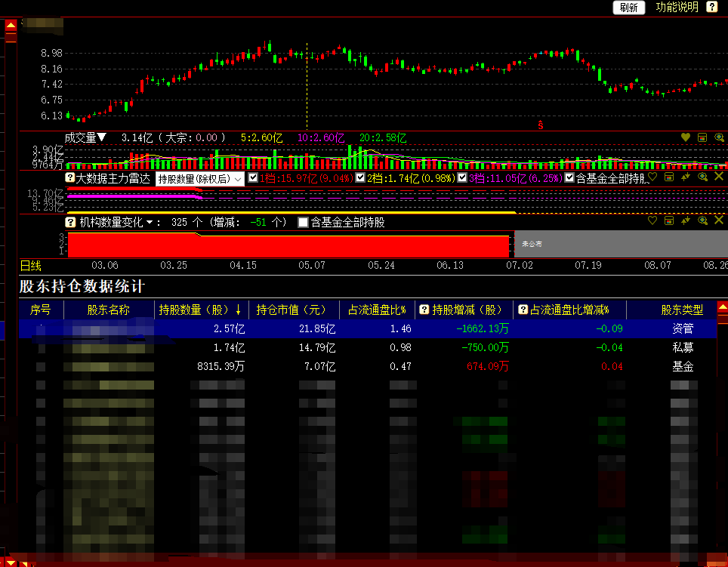728x567 pixels.
Task: Expand the 成交量 indicator dropdown arrow
Action: pyautogui.click(x=102, y=137)
